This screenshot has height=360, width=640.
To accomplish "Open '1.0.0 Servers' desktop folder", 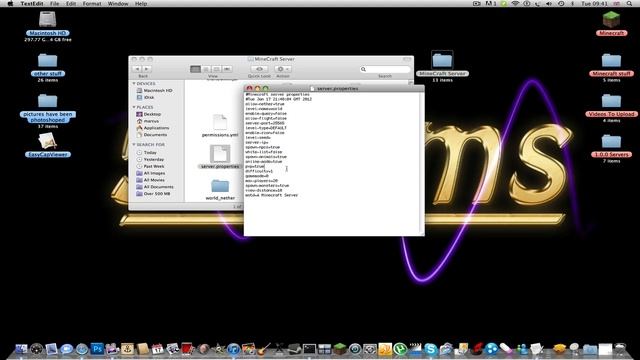I will [611, 142].
